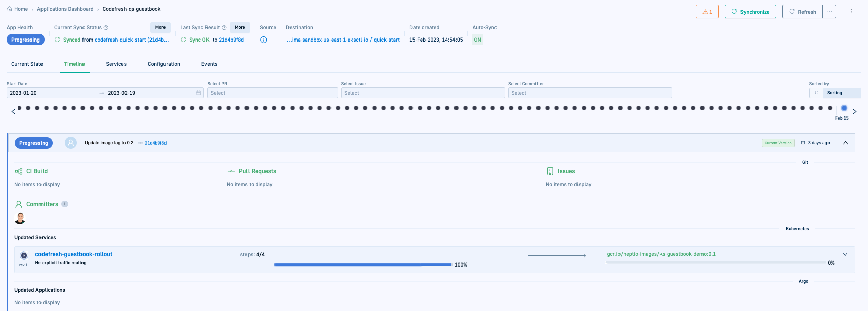Image resolution: width=868 pixels, height=311 pixels.
Task: Open the Select Committer dropdown
Action: pyautogui.click(x=590, y=93)
